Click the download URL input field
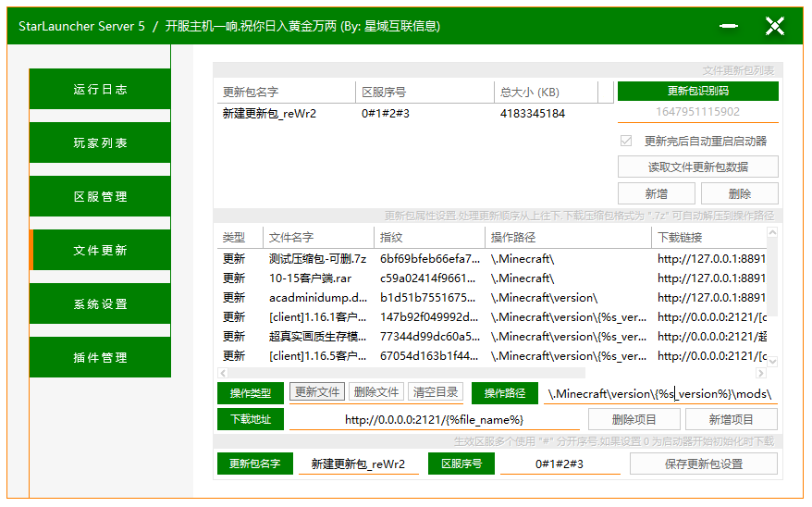 (x=435, y=419)
